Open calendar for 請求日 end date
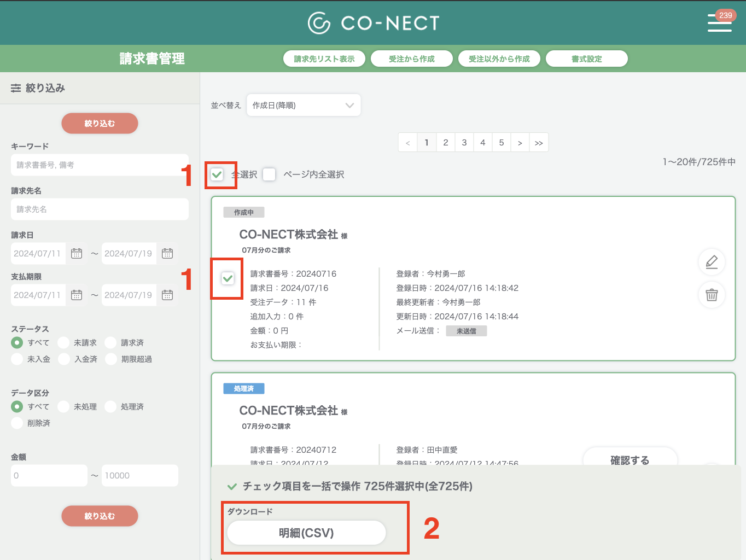Viewport: 746px width, 560px height. tap(167, 253)
